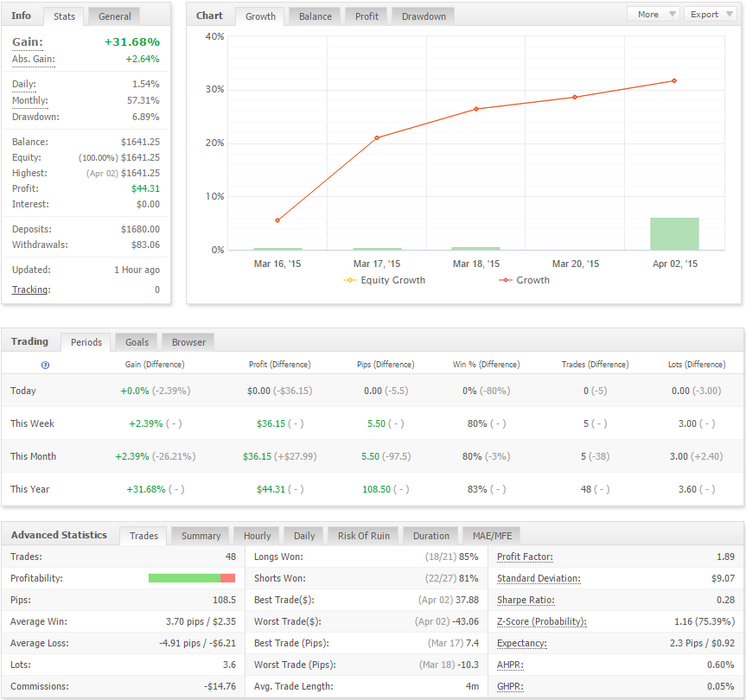The height and width of the screenshot is (700, 746).
Task: Click the GHPR label
Action: pos(510,687)
